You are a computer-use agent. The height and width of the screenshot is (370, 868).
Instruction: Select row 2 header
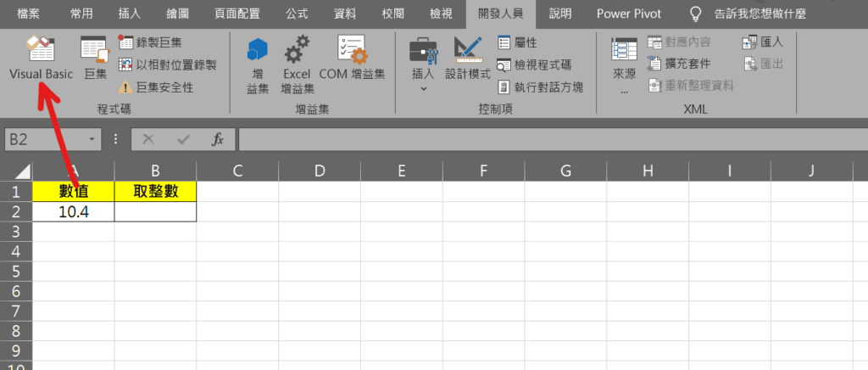pos(16,211)
